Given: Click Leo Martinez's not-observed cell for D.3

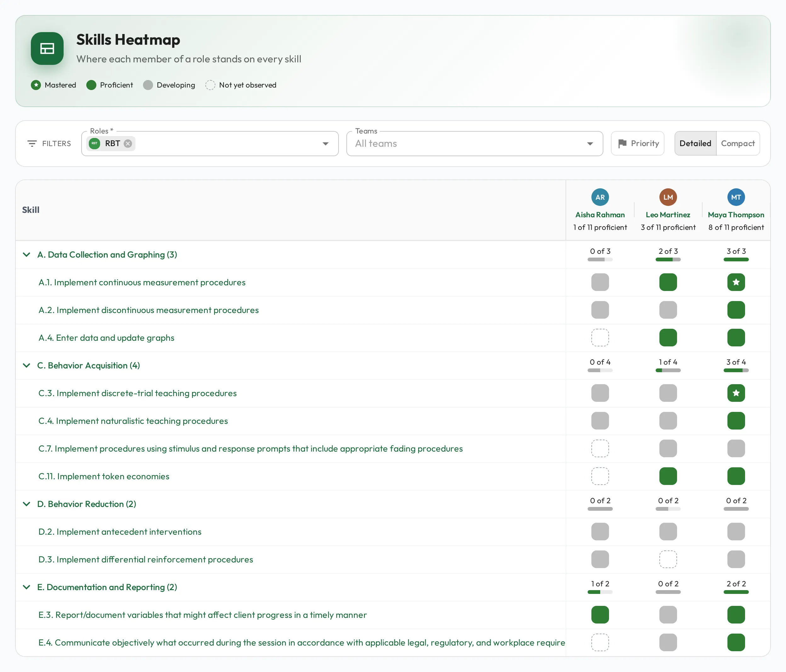Looking at the screenshot, I should 668,559.
